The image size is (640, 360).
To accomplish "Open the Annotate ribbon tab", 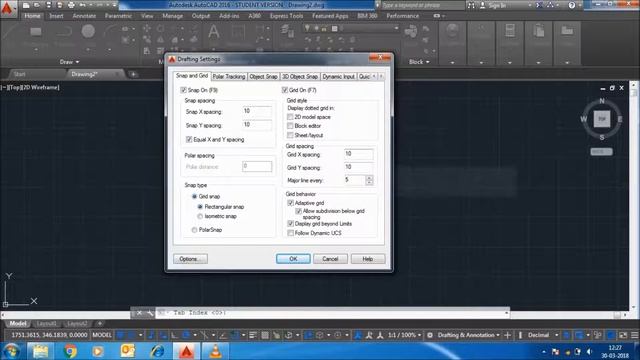I will [84, 16].
